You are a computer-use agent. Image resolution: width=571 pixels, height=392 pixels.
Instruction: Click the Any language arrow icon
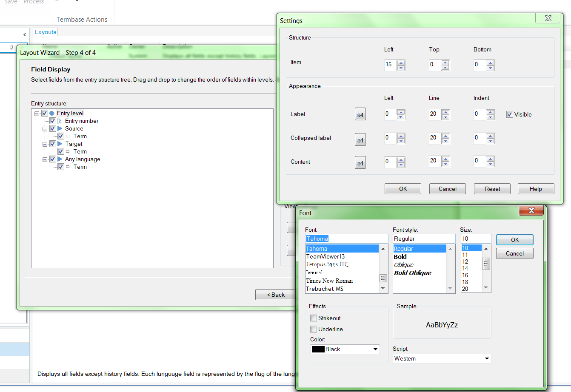pos(60,159)
